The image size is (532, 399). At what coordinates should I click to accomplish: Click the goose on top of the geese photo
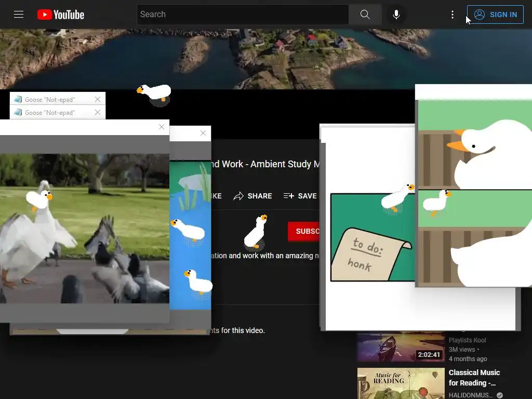(39, 200)
